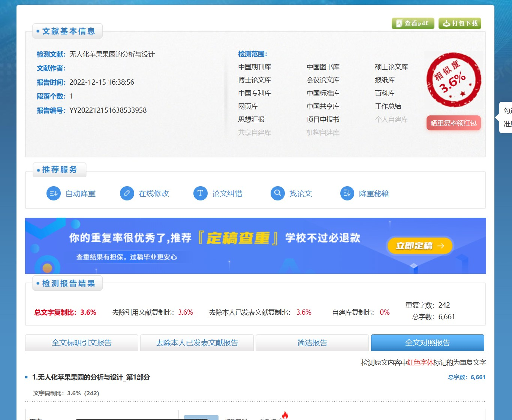Open the 查看pdf button

pyautogui.click(x=413, y=23)
